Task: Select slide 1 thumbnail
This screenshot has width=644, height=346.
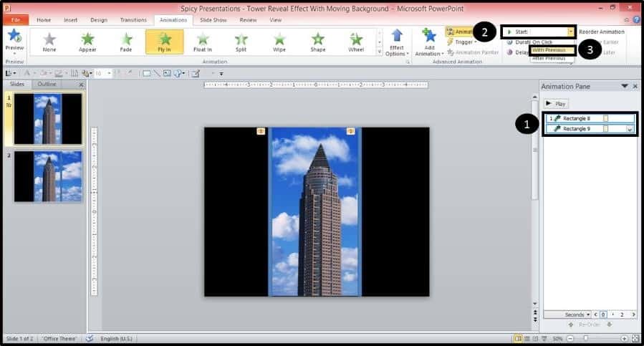Action: click(x=48, y=119)
